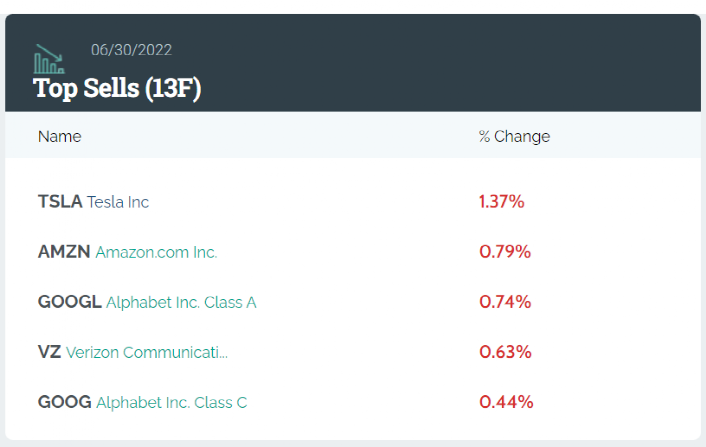This screenshot has width=706, height=447.
Task: Open the AMZN ticker symbol
Action: pyautogui.click(x=64, y=252)
